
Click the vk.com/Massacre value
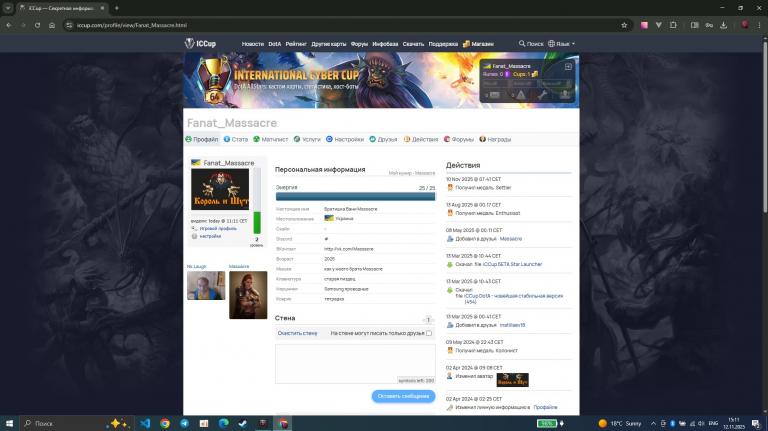coord(348,249)
